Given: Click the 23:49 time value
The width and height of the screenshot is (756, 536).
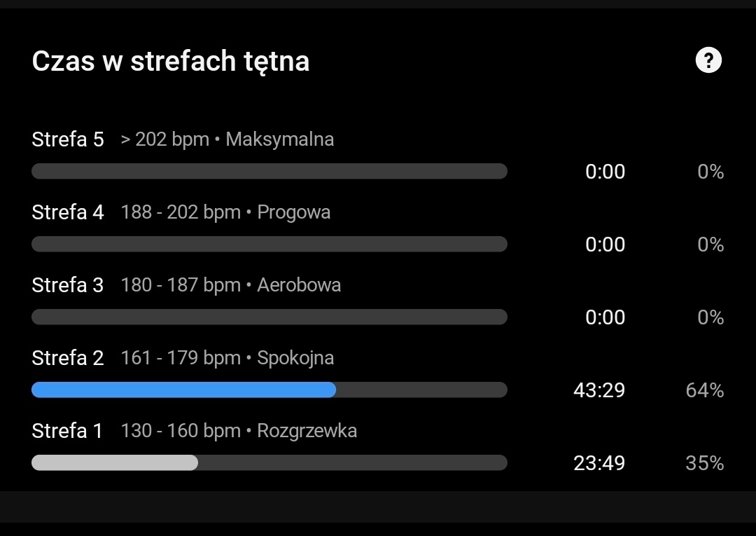Looking at the screenshot, I should tap(598, 463).
